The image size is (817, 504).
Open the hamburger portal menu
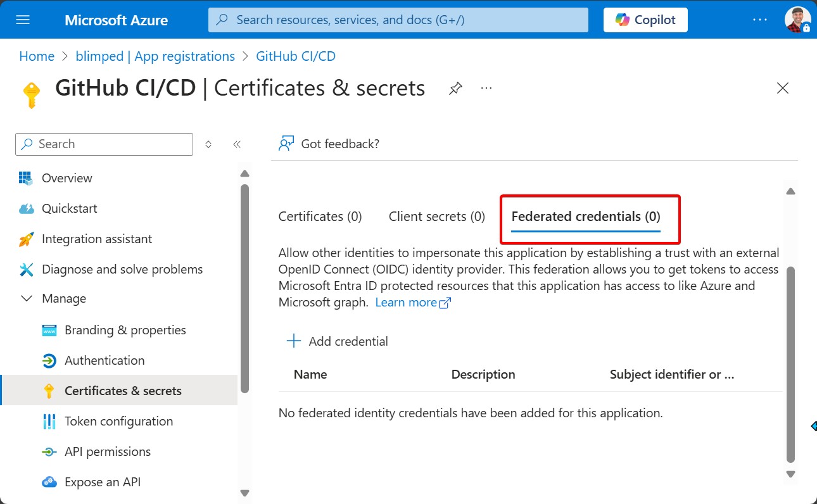coord(23,20)
